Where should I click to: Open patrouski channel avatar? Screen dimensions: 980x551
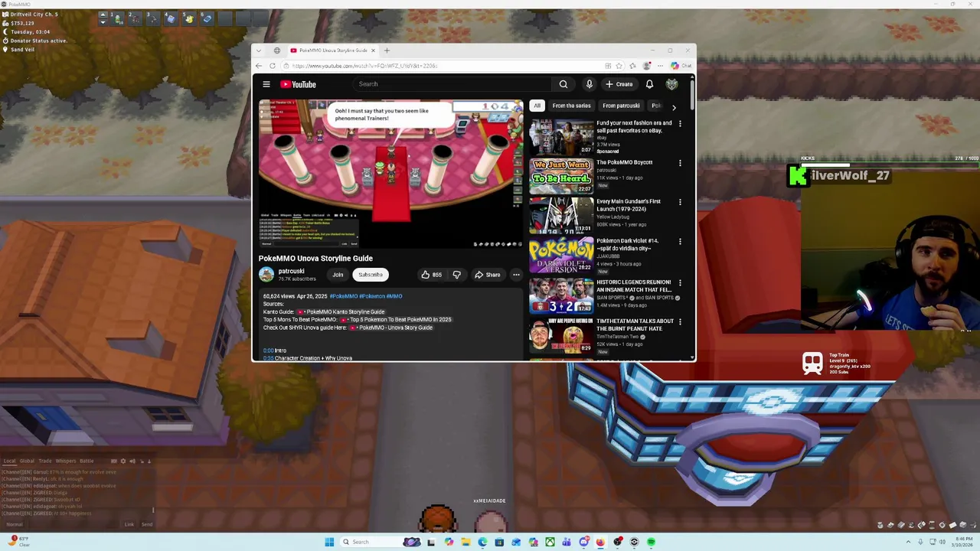point(266,275)
